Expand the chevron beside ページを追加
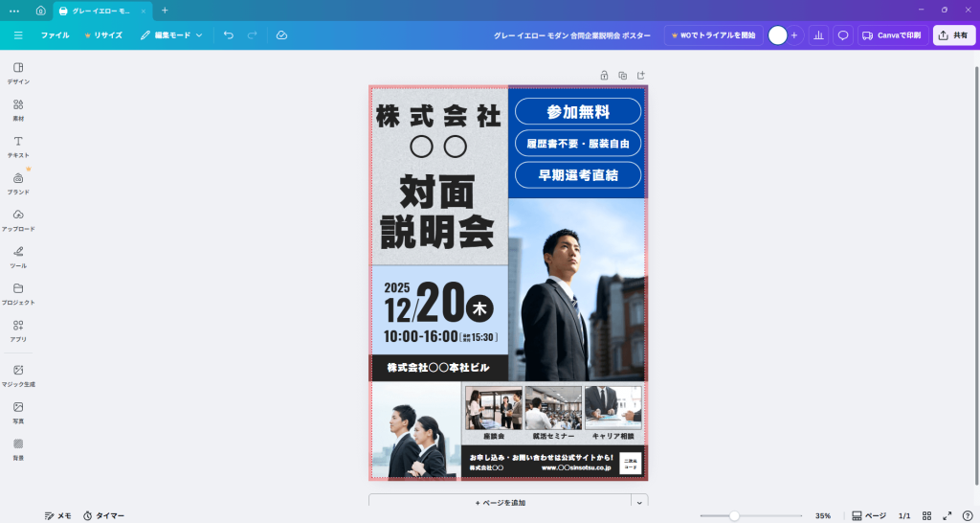 639,502
